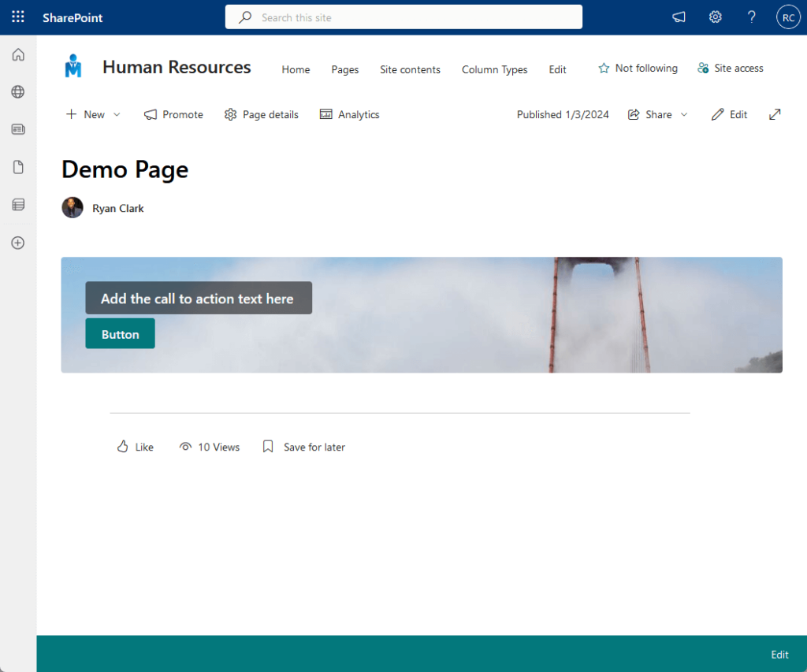Click the 10 Views counter
Viewport: 807px width, 672px height.
(210, 447)
